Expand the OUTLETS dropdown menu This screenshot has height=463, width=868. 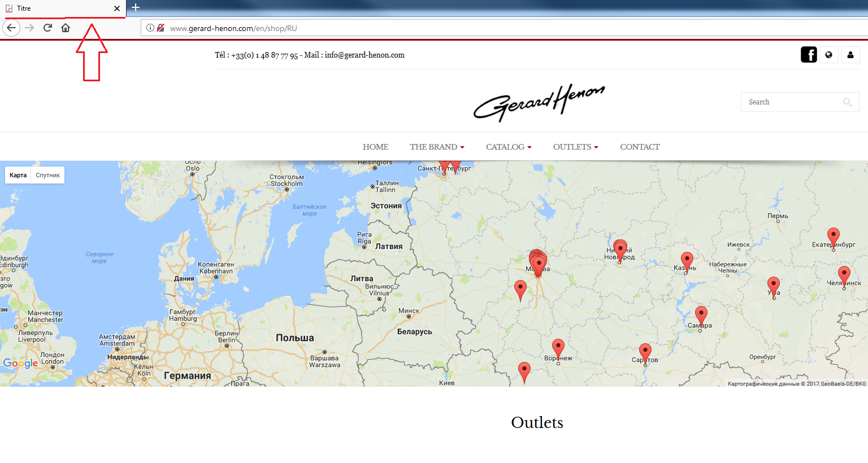575,147
